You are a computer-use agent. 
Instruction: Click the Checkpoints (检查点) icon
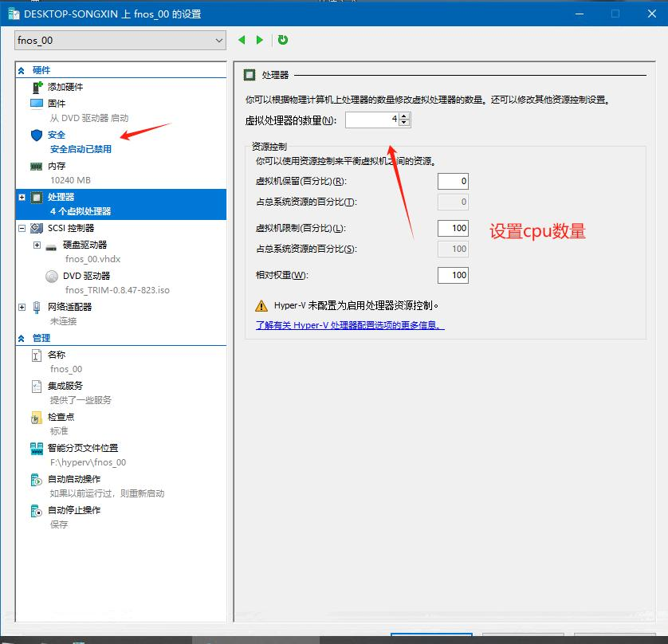[x=37, y=418]
